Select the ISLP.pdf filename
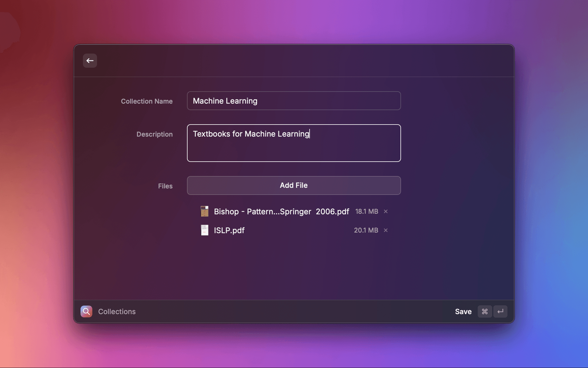This screenshot has width=588, height=368. pyautogui.click(x=229, y=230)
